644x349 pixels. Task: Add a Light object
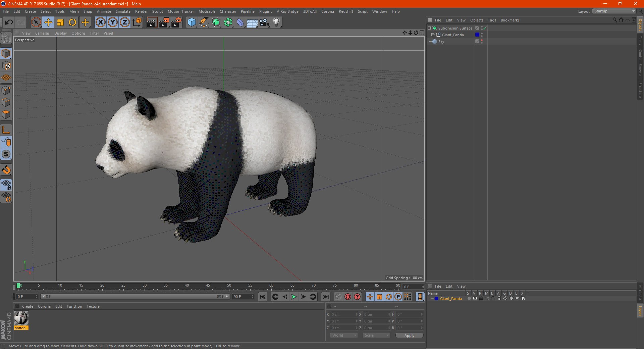[276, 22]
